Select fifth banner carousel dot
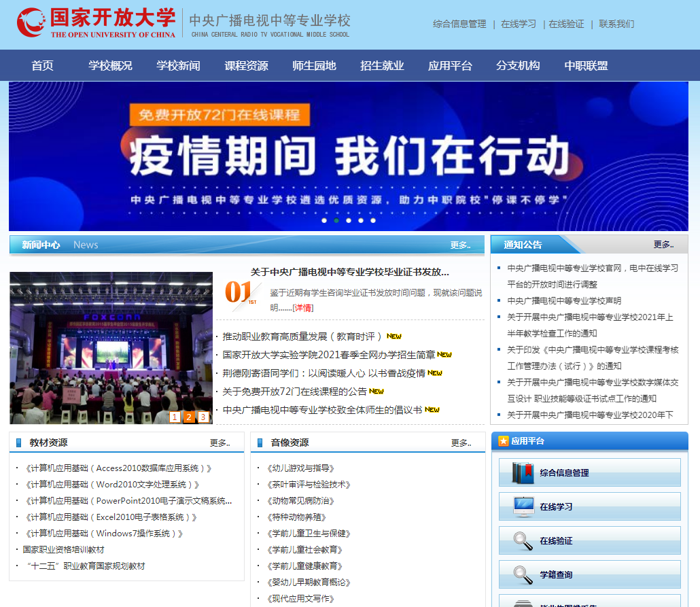 coord(373,220)
